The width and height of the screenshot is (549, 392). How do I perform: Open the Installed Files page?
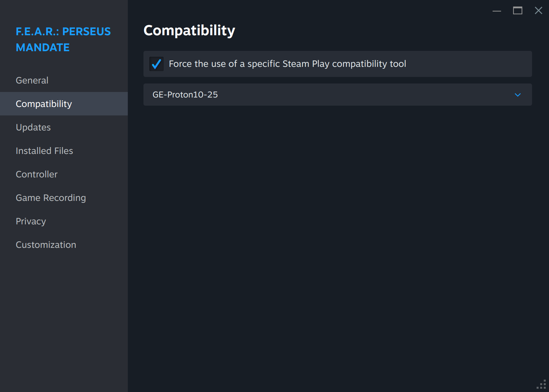(44, 151)
